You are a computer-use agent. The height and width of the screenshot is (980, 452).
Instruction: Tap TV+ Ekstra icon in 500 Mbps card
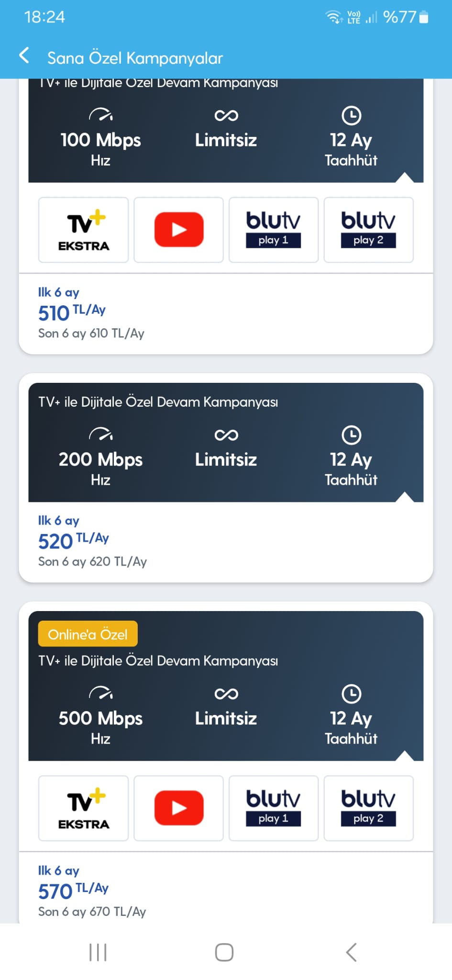point(83,808)
